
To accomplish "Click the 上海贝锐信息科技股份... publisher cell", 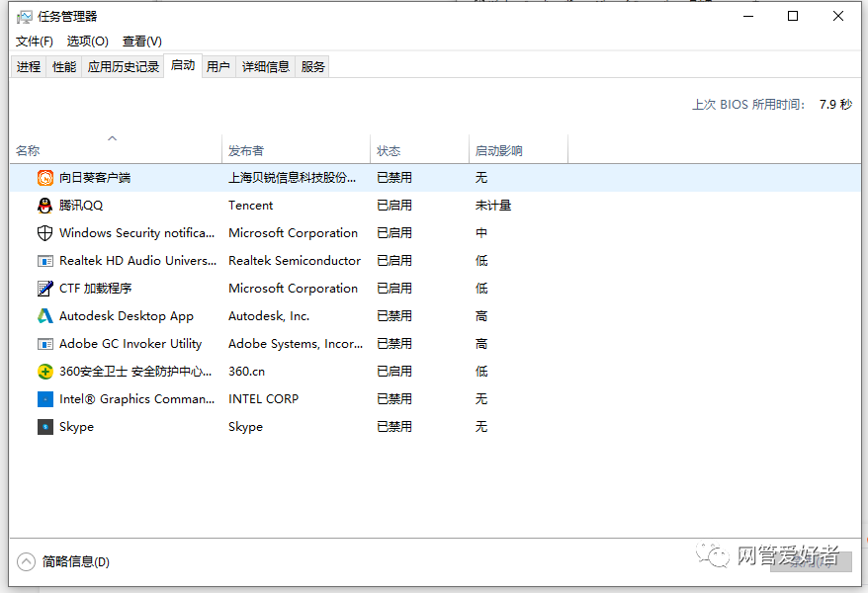I will (x=293, y=178).
